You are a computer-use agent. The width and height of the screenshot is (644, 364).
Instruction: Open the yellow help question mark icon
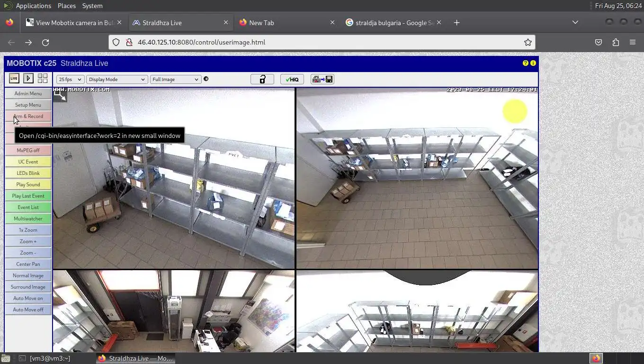pyautogui.click(x=525, y=63)
